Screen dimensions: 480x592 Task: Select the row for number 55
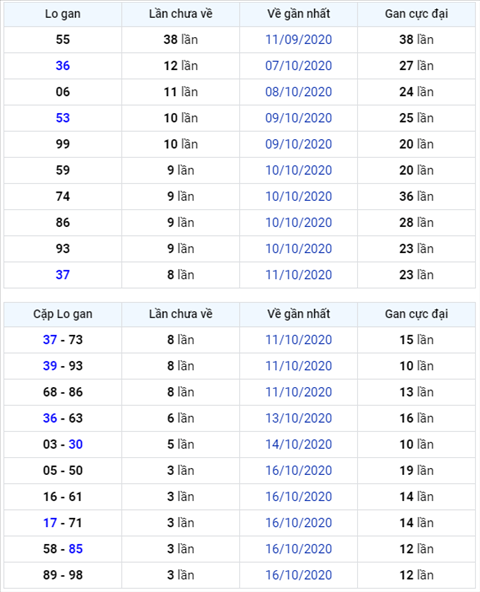pos(240,40)
